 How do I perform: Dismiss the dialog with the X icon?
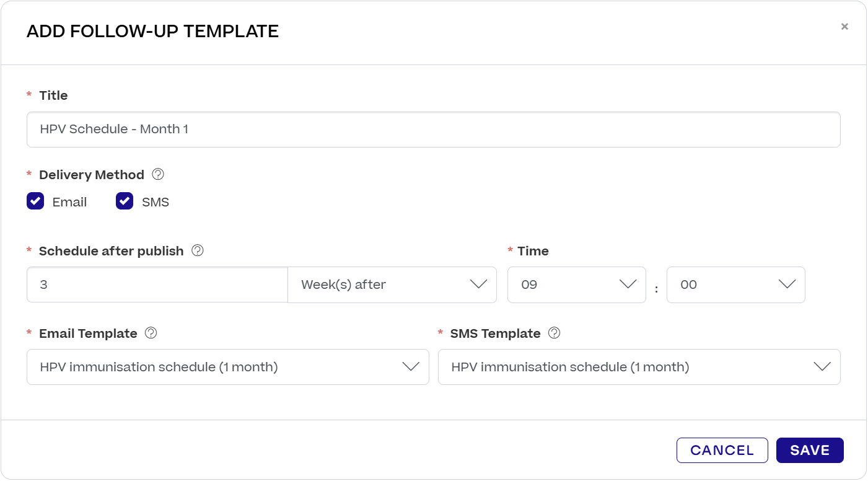click(x=844, y=26)
